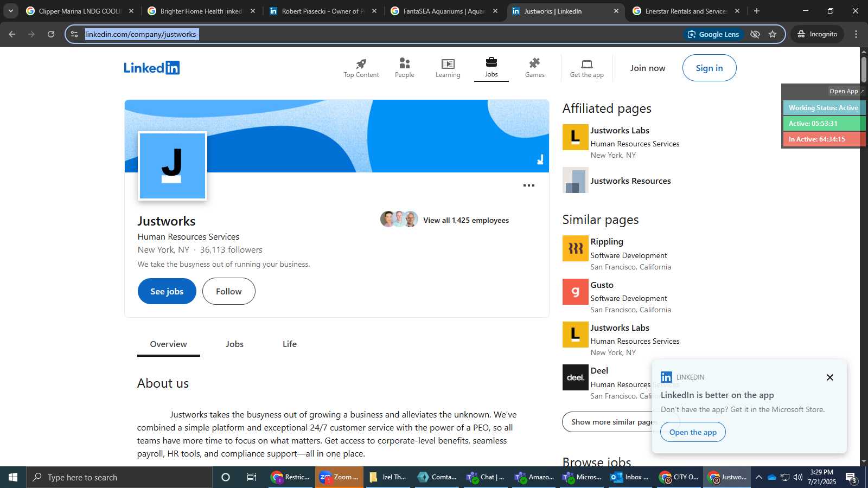The image size is (868, 488).
Task: Click Open the app button in popup
Action: point(693,432)
